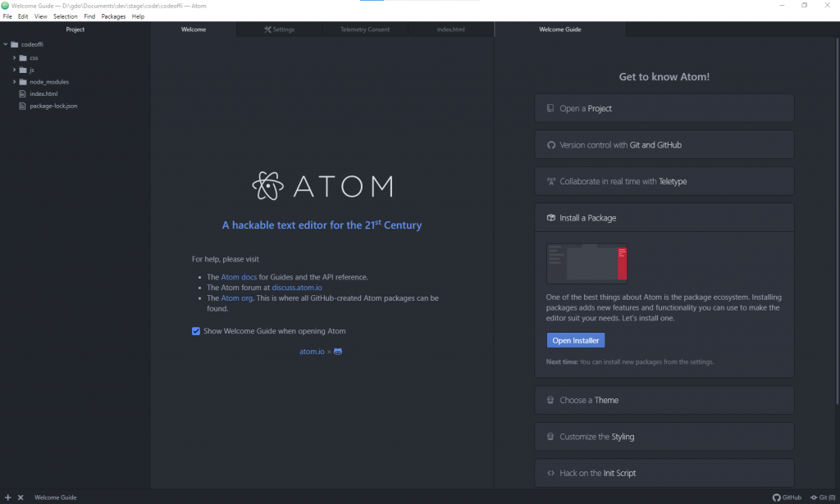The width and height of the screenshot is (840, 504).
Task: Expand the node_modules folder chevron
Action: pyautogui.click(x=14, y=82)
